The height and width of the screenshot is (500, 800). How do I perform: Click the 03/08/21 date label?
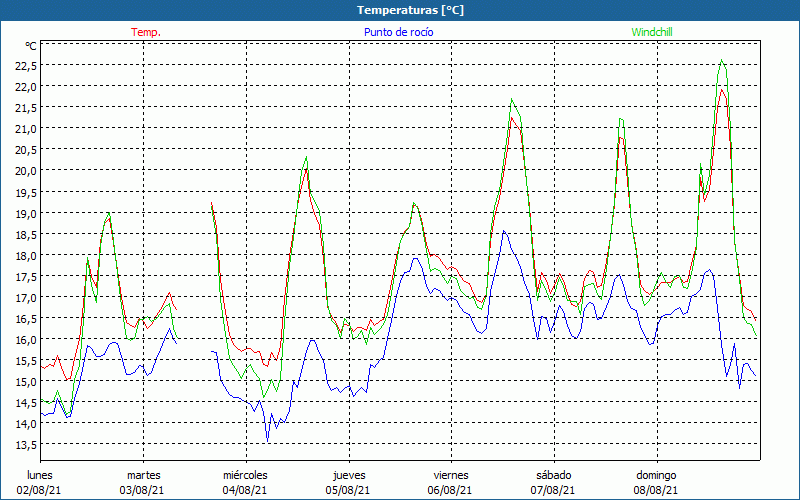142,490
